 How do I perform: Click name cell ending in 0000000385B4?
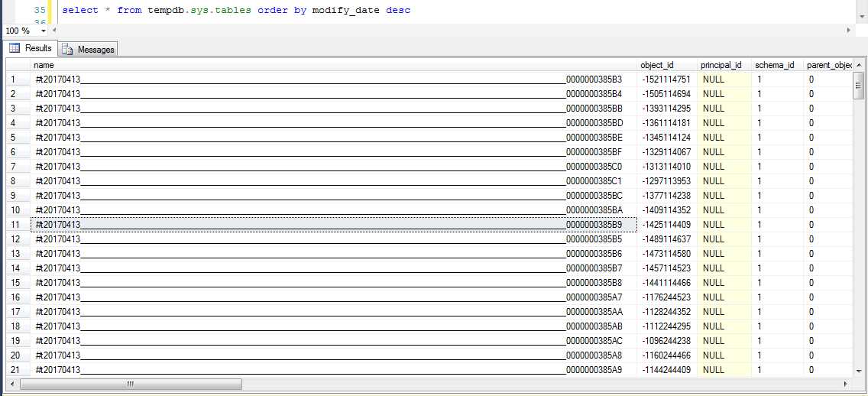point(334,93)
